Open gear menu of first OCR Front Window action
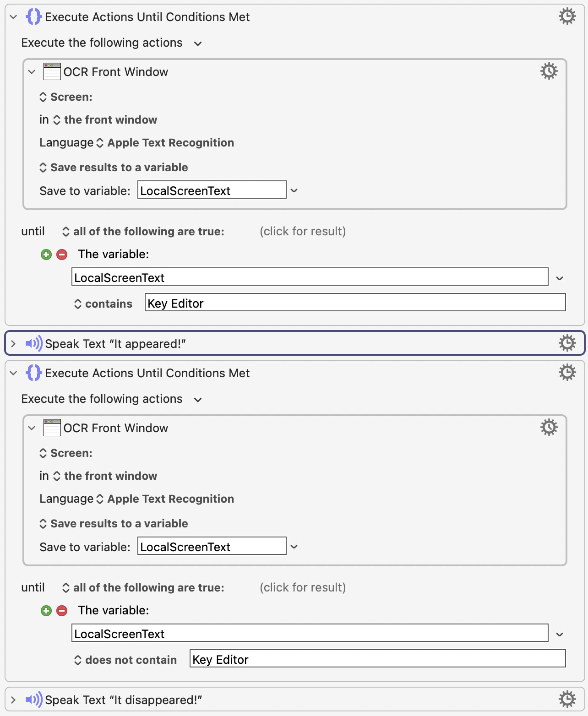This screenshot has height=716, width=588. 549,71
